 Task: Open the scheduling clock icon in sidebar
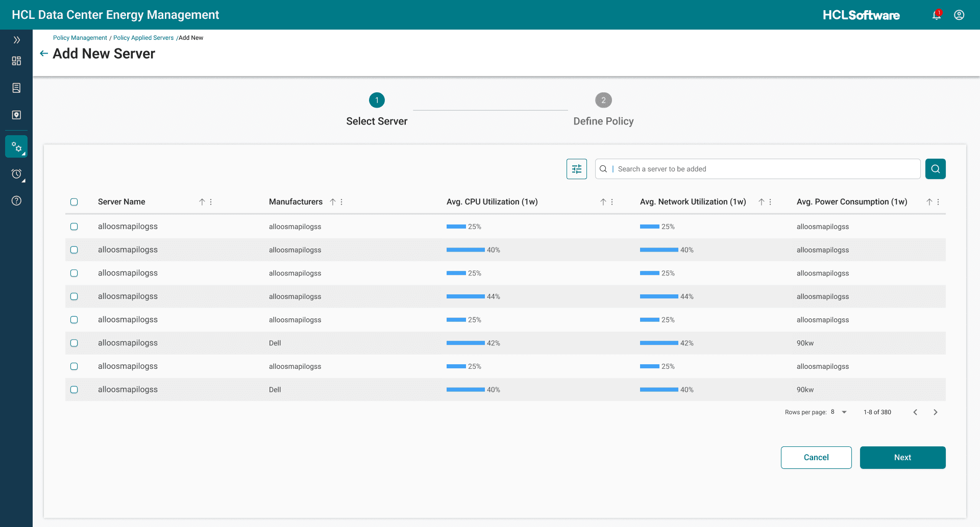pos(16,174)
